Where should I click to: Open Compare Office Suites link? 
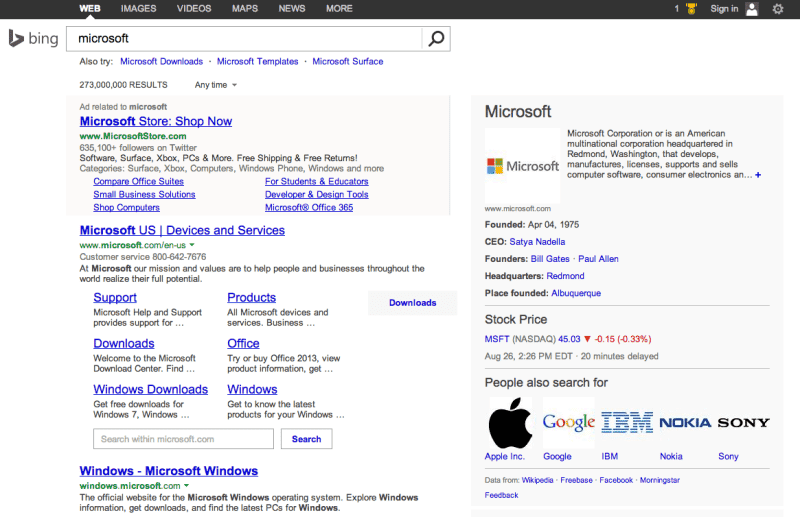click(138, 181)
